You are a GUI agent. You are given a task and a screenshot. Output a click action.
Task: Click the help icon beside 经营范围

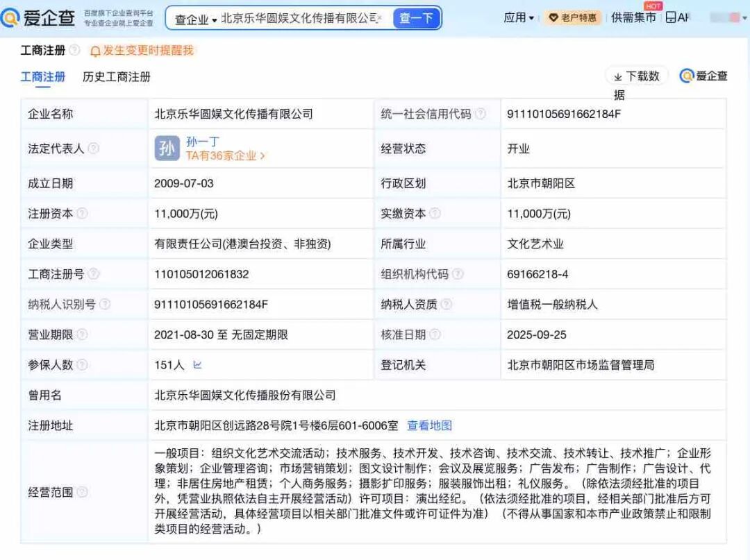click(83, 492)
